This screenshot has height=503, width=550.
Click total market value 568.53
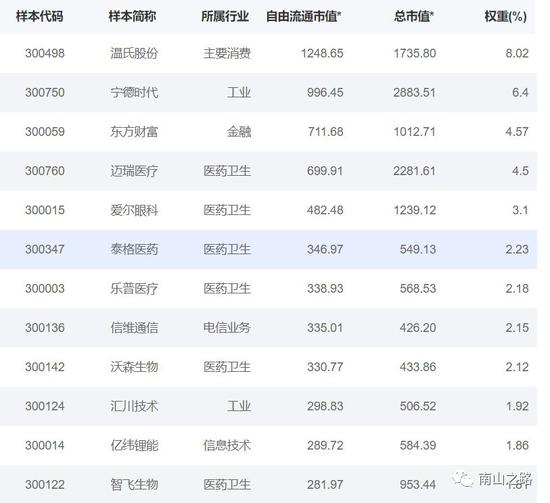click(418, 289)
